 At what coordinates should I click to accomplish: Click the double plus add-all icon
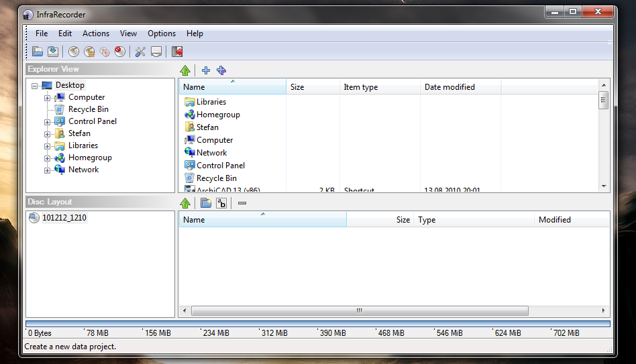(x=221, y=70)
